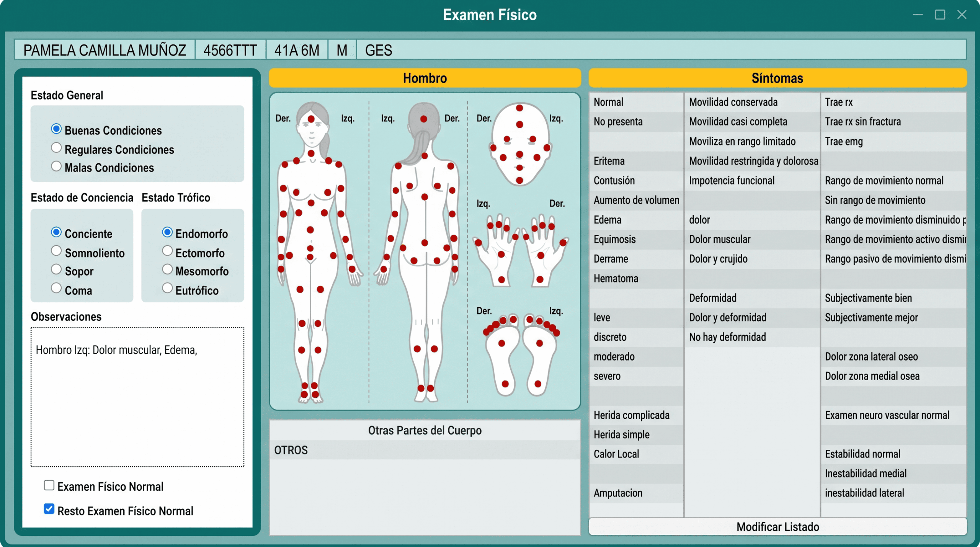Select the Edema symptom entry
The width and height of the screenshot is (980, 547).
636,220
